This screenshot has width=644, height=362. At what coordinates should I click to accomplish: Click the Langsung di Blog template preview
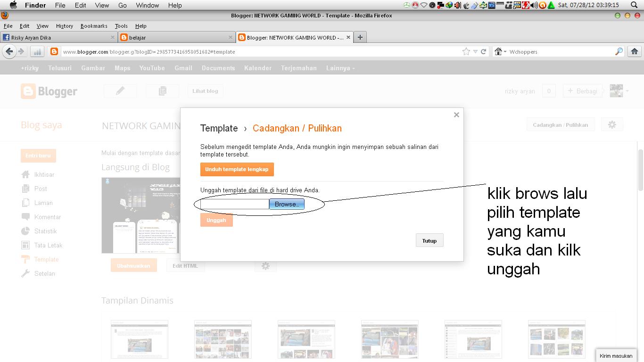[141, 215]
